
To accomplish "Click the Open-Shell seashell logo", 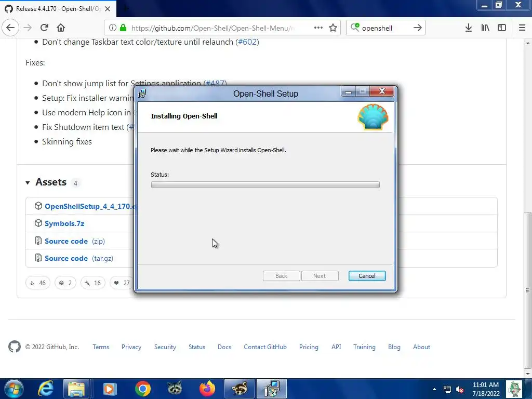I will pos(373,117).
